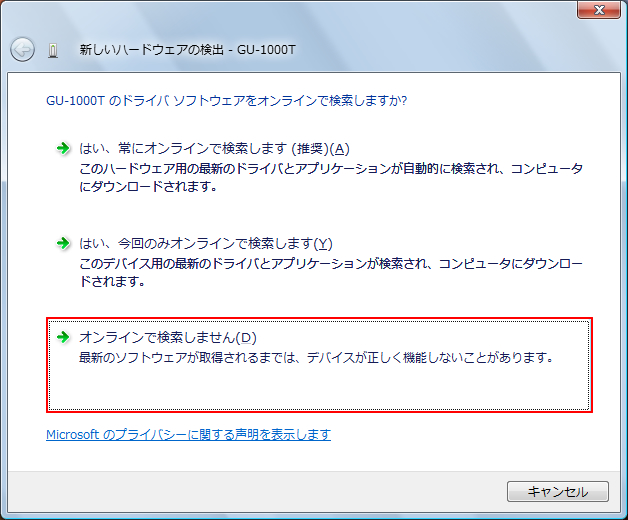The height and width of the screenshot is (520, 628).
Task: Click the GU-1000T hardware device icon
Action: [x=52, y=50]
